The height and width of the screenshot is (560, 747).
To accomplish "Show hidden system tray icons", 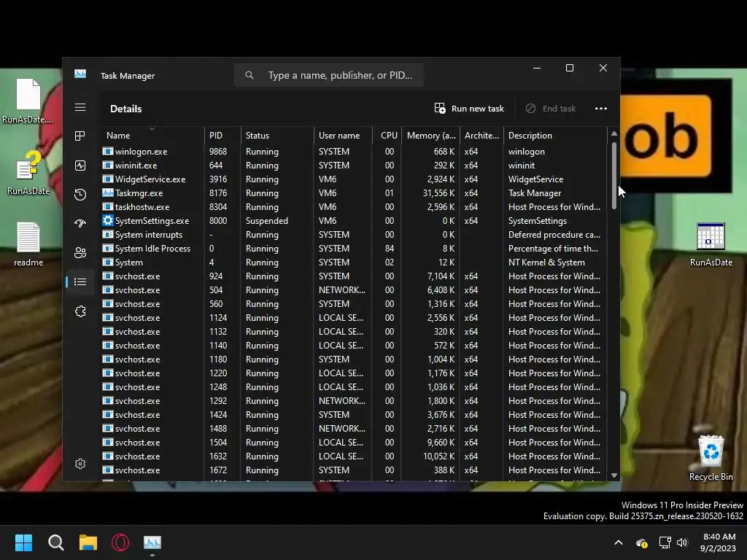I will click(619, 542).
